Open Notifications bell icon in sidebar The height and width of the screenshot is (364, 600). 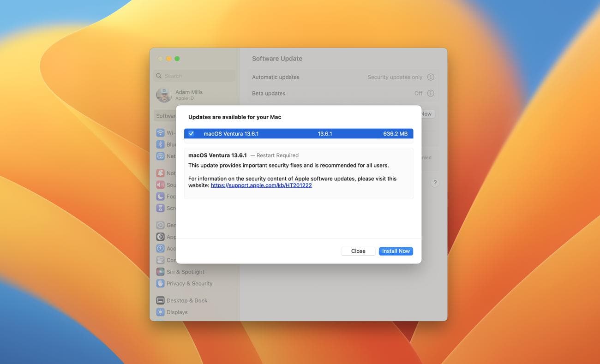(x=160, y=173)
